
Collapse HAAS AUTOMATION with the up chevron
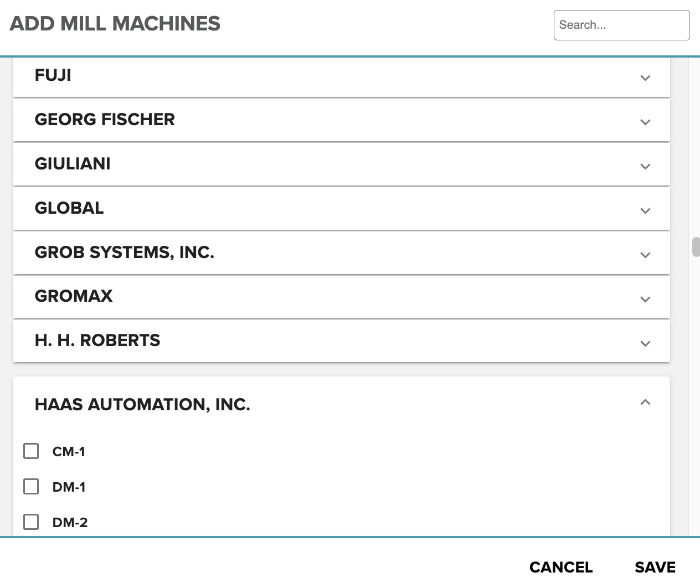pyautogui.click(x=645, y=403)
